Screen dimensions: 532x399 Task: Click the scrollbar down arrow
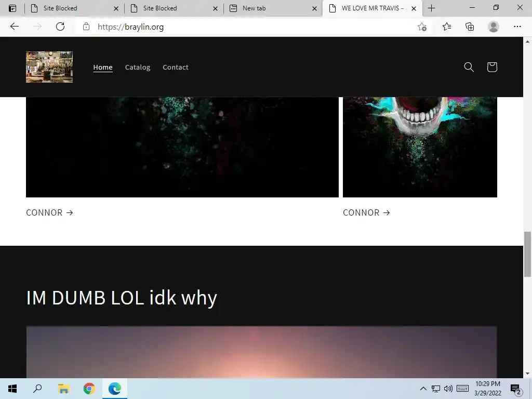(x=527, y=374)
